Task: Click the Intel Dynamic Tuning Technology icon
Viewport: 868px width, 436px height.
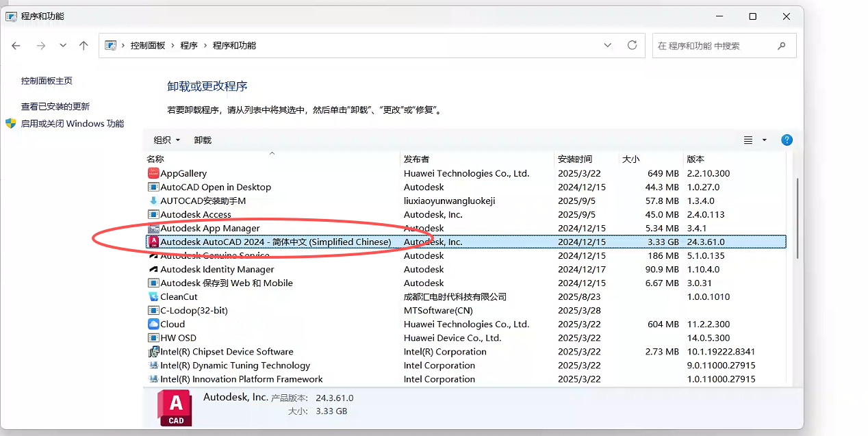Action: pos(153,365)
